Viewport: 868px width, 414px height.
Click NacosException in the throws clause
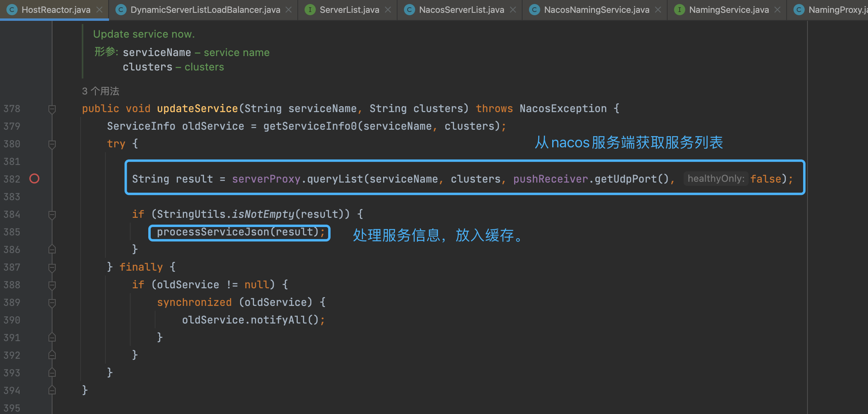pos(563,109)
